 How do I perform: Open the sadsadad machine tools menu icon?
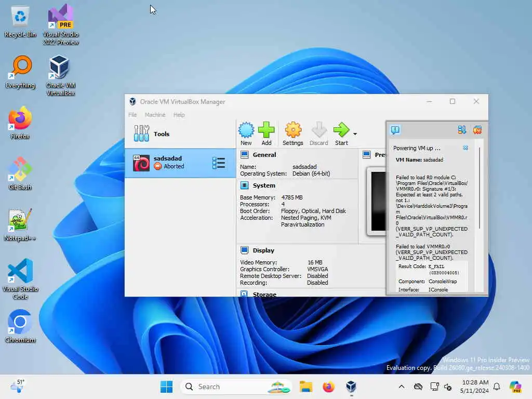[x=219, y=163]
